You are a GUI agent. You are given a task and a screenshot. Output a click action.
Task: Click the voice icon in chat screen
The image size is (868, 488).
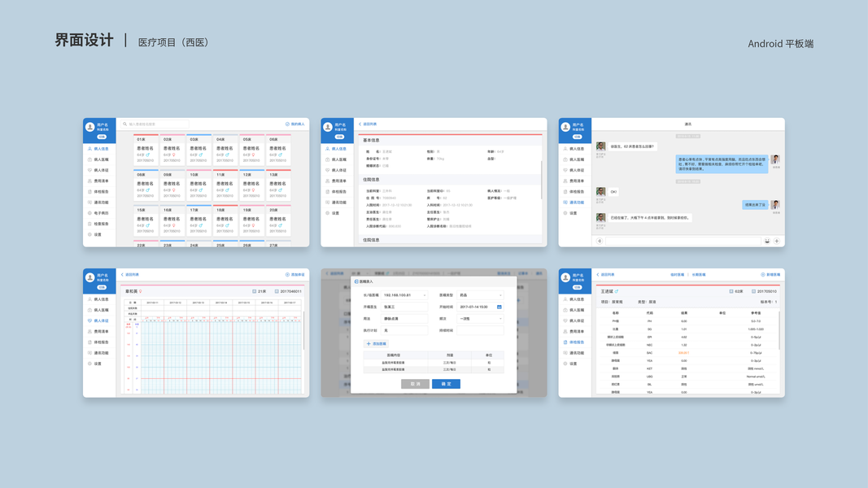599,242
